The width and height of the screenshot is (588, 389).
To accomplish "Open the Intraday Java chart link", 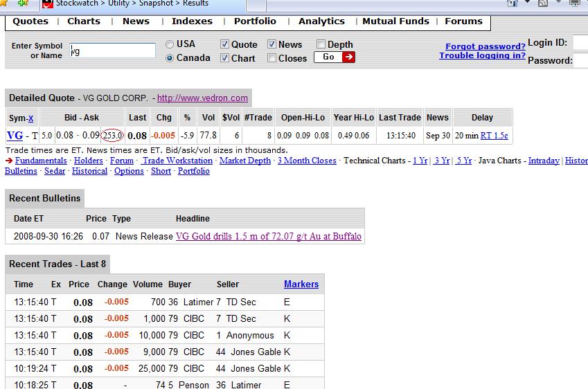I will point(544,161).
